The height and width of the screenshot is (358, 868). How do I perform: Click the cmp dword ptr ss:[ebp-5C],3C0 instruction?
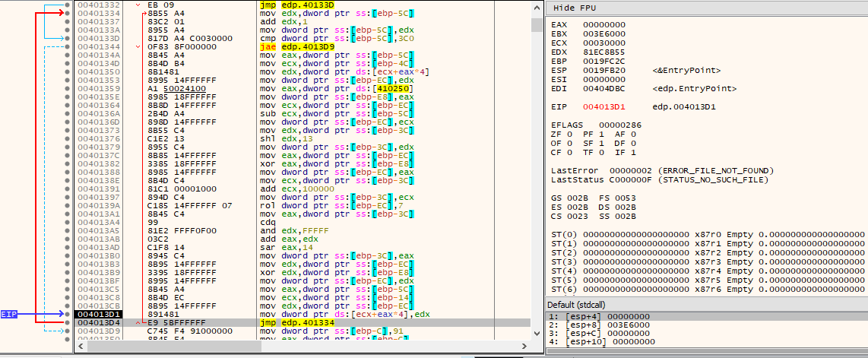click(x=337, y=38)
